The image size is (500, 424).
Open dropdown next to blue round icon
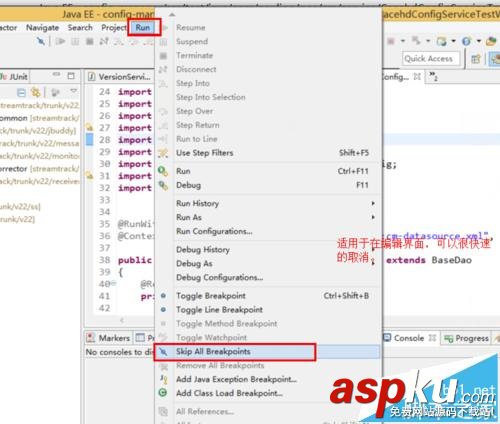point(479,41)
